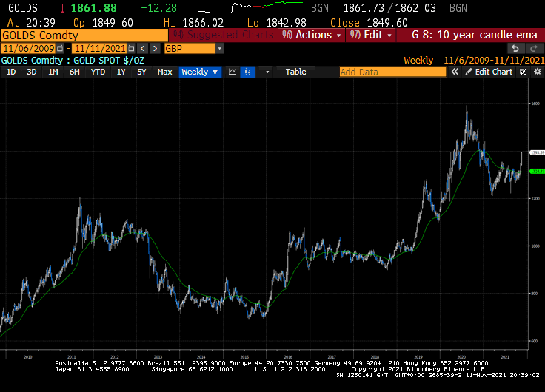The image size is (545, 392).
Task: Select 1Y time range
Action: tap(121, 72)
